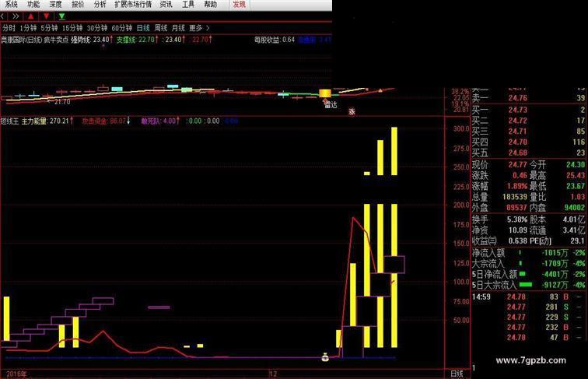Click the 每股收益 label
The image size is (588, 379).
268,40
